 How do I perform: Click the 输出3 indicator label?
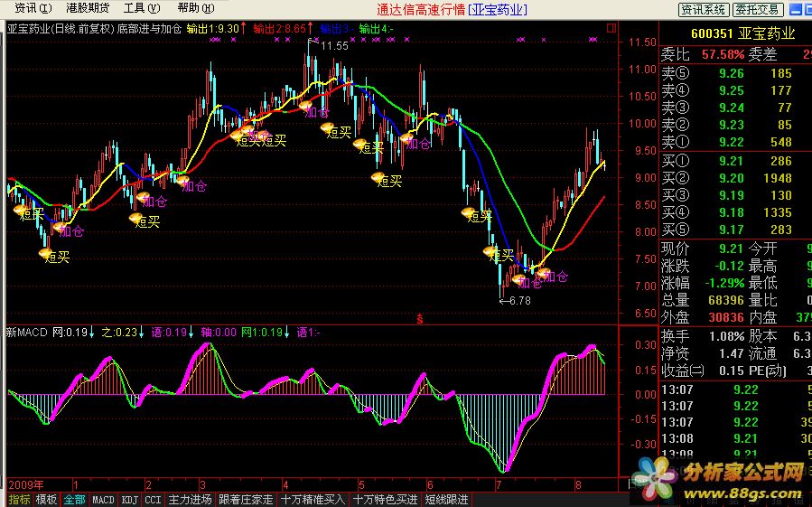point(337,29)
